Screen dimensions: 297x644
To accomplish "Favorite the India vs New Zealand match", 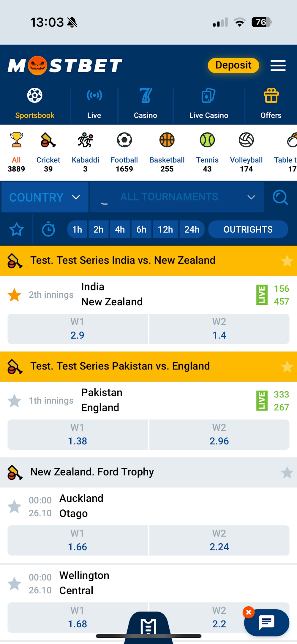I will [x=14, y=295].
